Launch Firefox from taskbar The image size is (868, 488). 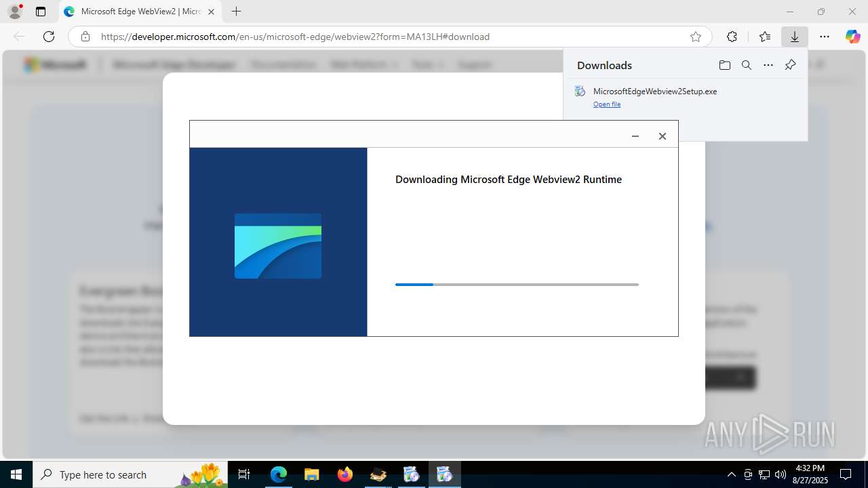345,474
